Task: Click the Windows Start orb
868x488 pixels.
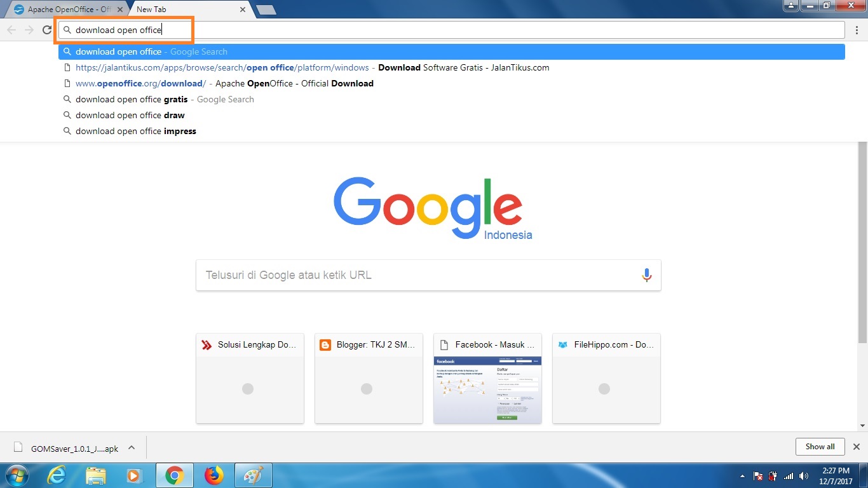Action: [x=15, y=475]
